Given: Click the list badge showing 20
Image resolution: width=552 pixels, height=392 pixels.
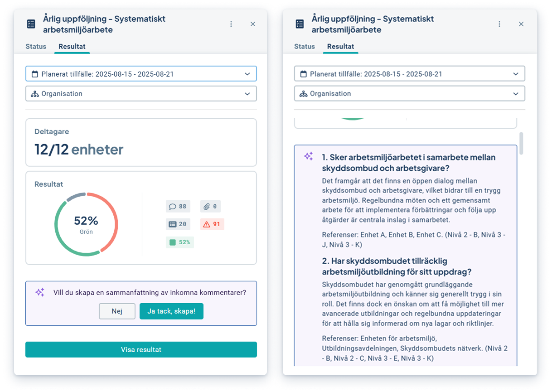Looking at the screenshot, I should [x=178, y=224].
